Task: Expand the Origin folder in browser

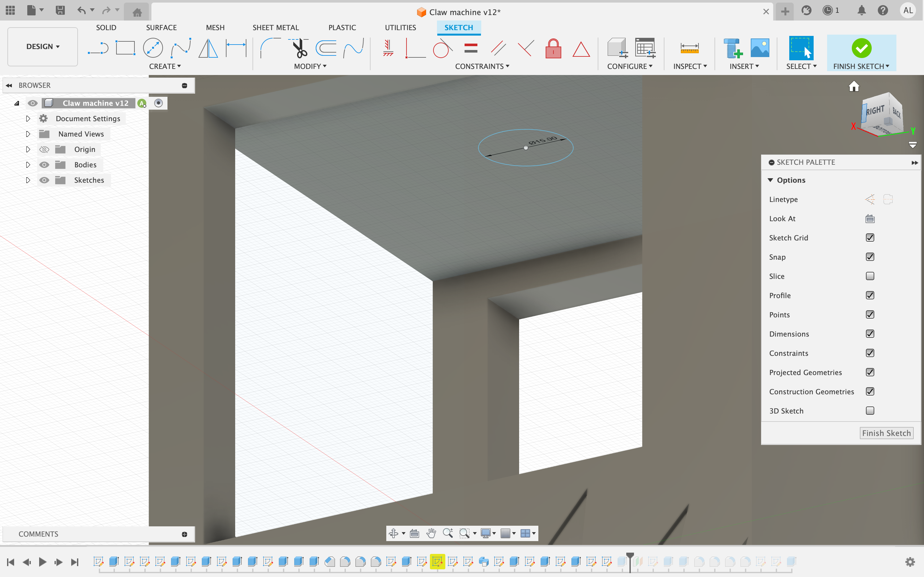Action: coord(28,150)
